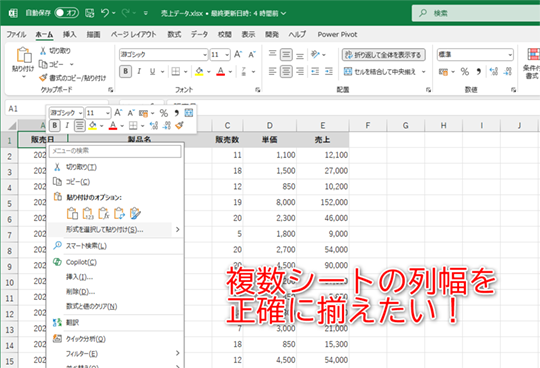Image resolution: width=540 pixels, height=368 pixels.
Task: Click セルを結合して中央揃え button
Action: [x=380, y=72]
